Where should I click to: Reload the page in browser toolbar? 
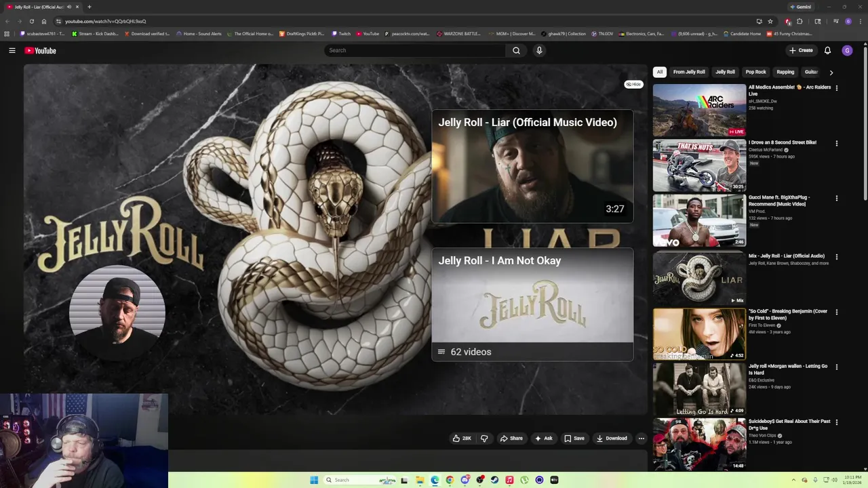31,21
